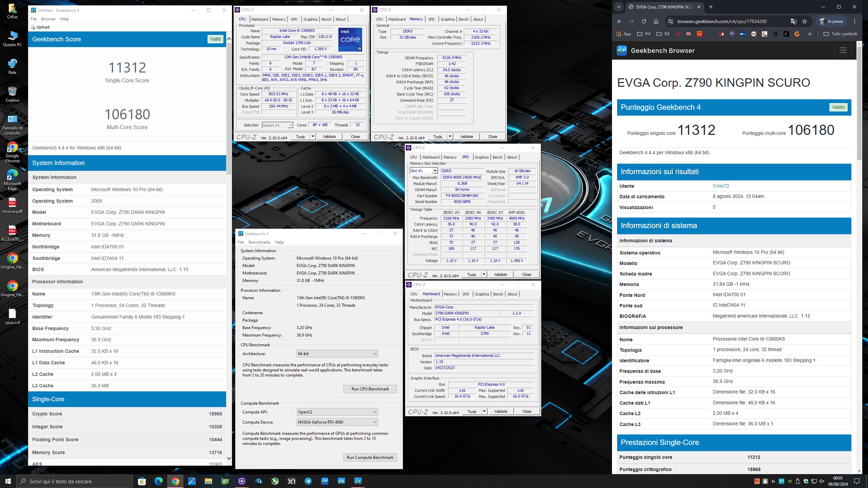
Task: Switch to SPD tab in CPU-Z Memory window
Action: [431, 19]
